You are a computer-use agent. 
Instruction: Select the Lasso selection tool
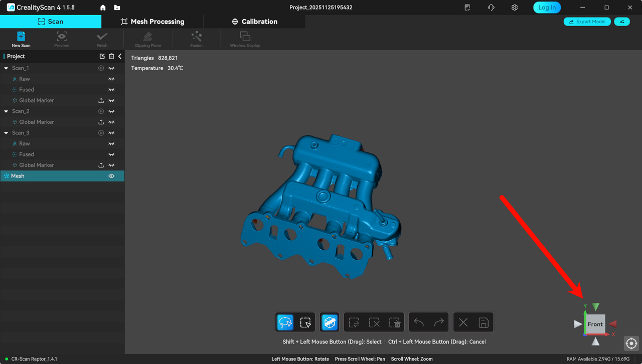(x=285, y=322)
